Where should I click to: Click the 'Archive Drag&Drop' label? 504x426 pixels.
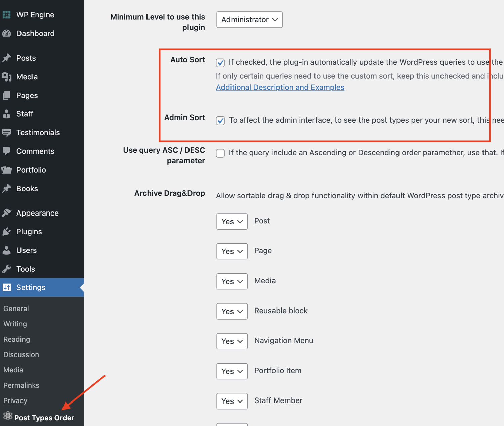pos(170,193)
